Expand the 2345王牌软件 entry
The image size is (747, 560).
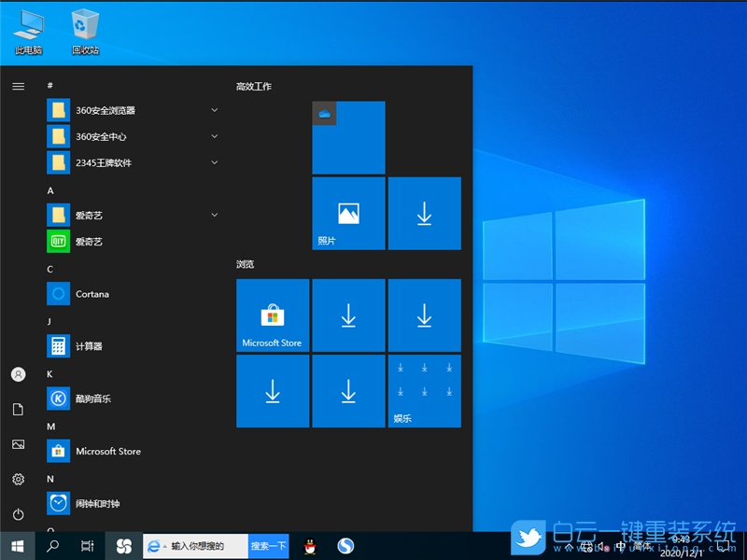pos(214,161)
